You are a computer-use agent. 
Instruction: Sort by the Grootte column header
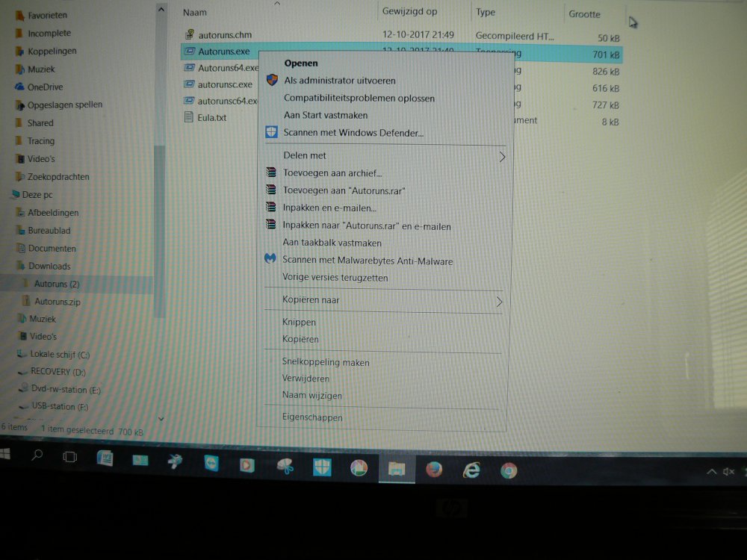[x=585, y=14]
